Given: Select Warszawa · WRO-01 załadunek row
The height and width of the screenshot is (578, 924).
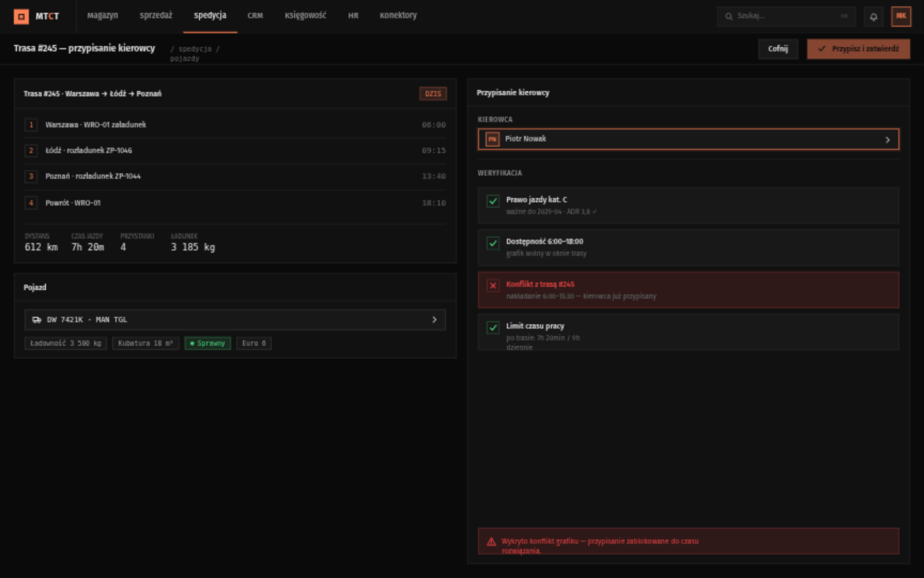Looking at the screenshot, I should tap(235, 125).
